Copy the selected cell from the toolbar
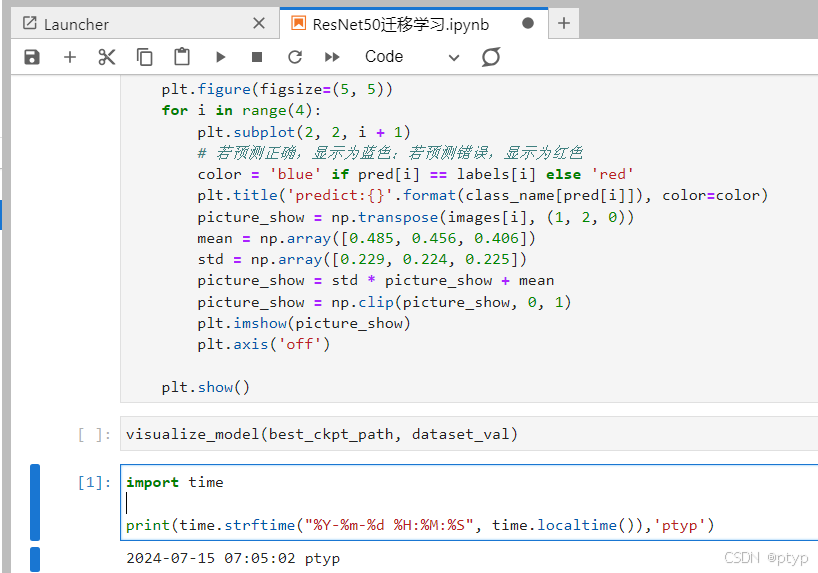This screenshot has height=573, width=818. click(x=145, y=57)
